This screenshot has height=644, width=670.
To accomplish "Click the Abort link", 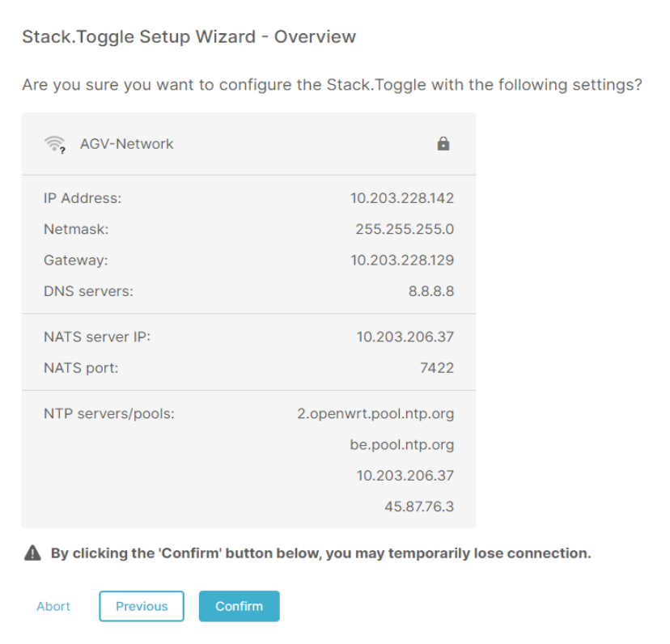I will tap(53, 606).
